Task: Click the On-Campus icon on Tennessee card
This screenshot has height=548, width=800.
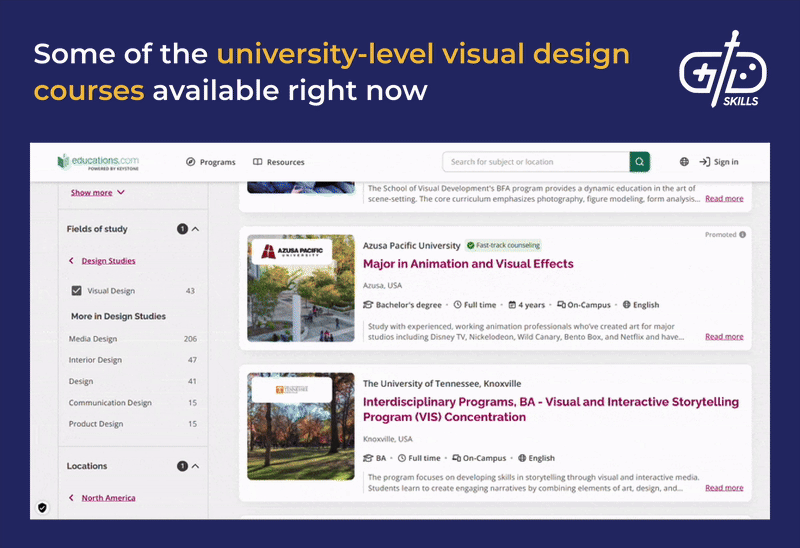Action: [457, 458]
